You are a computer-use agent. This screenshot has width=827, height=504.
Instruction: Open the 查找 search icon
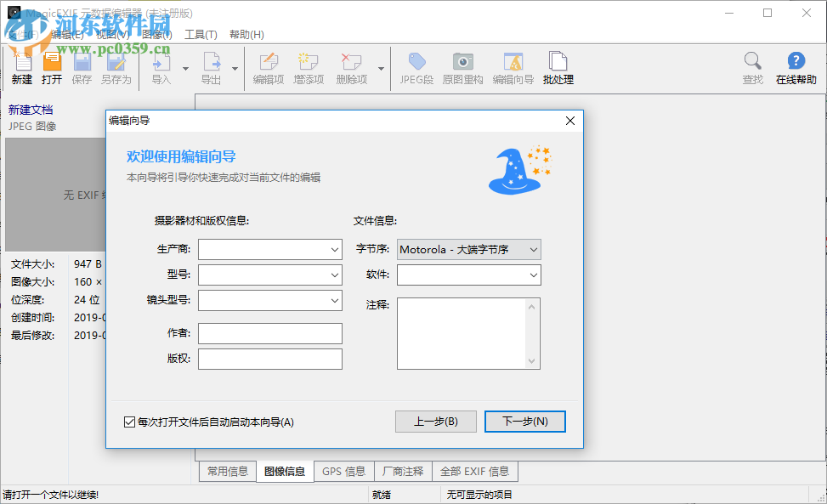coord(751,66)
